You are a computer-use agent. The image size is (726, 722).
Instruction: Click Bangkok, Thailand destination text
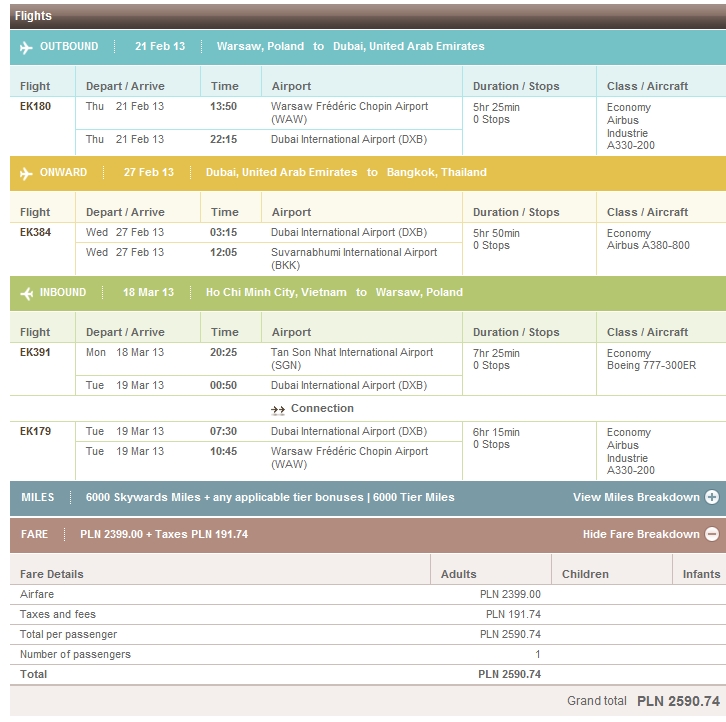[437, 172]
